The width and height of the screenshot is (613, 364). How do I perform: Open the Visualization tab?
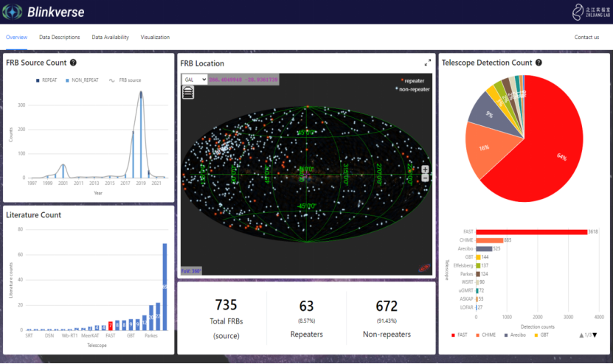[155, 37]
